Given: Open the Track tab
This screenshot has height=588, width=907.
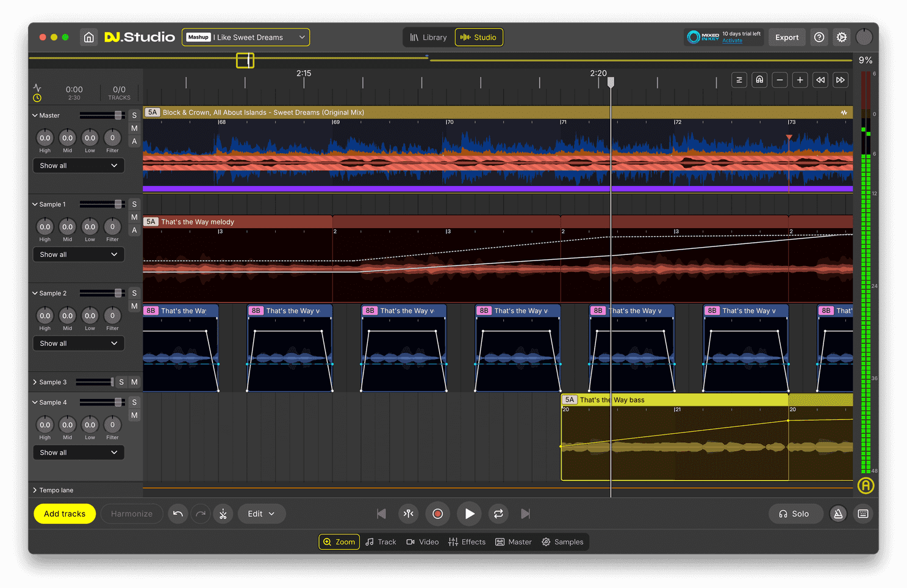Looking at the screenshot, I should coord(381,542).
